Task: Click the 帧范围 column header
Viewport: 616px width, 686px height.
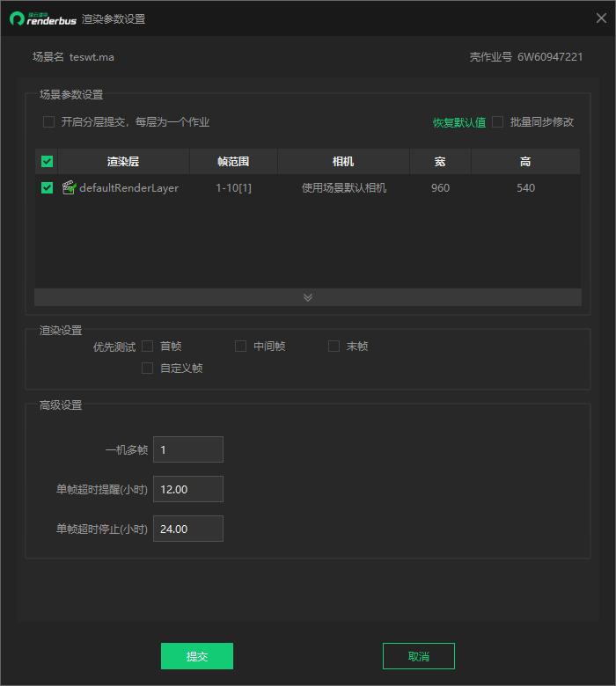Action: (233, 162)
